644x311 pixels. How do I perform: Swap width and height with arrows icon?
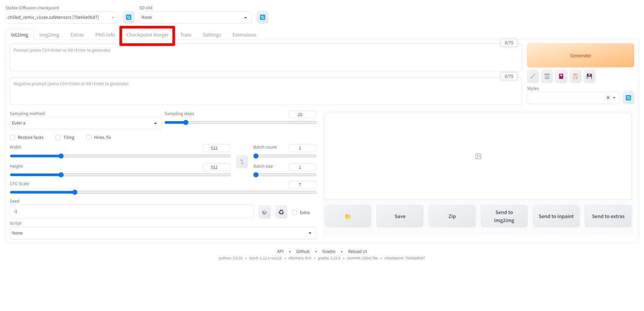(242, 161)
